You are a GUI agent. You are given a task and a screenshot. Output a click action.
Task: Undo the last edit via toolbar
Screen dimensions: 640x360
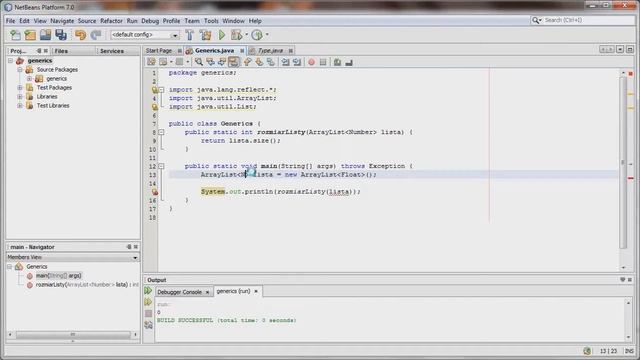pos(80,35)
